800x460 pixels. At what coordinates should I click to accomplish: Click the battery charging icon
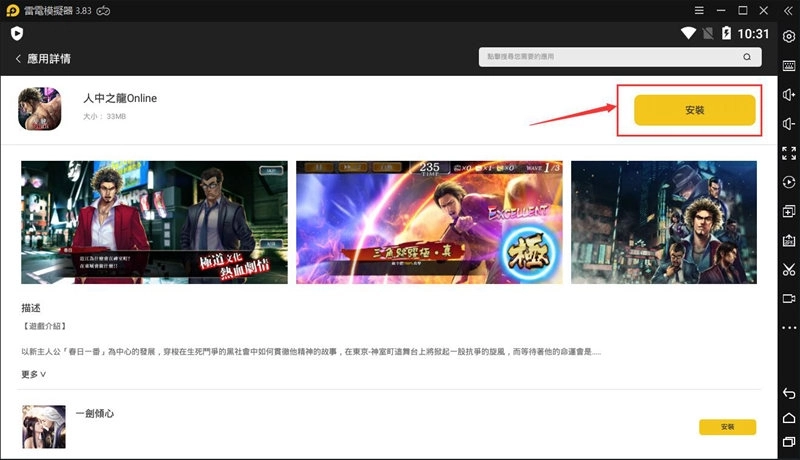tap(726, 34)
